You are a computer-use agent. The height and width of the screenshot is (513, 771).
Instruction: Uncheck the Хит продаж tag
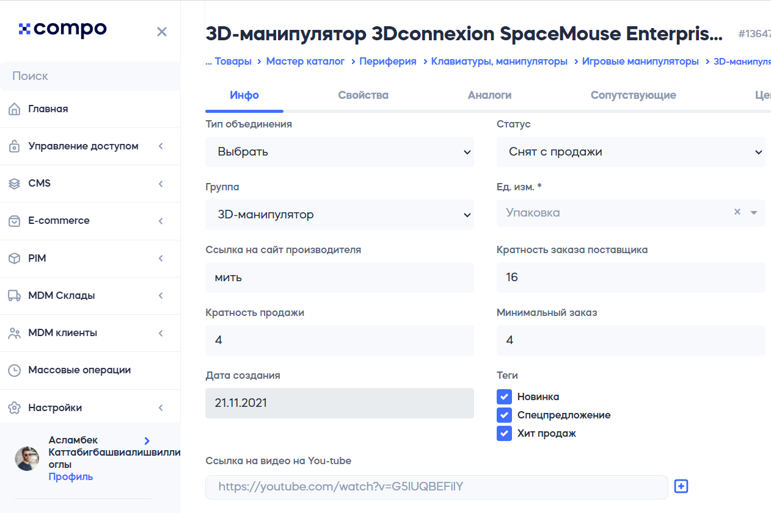pos(504,433)
